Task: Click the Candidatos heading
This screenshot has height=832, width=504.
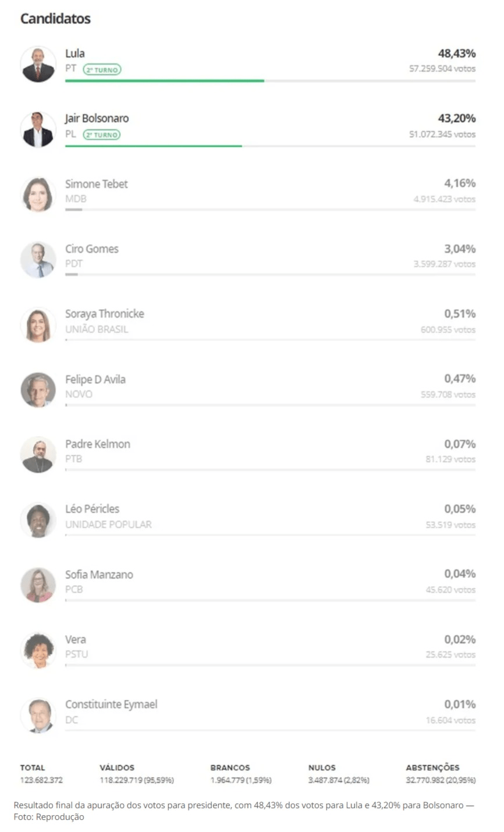Action: click(x=55, y=19)
